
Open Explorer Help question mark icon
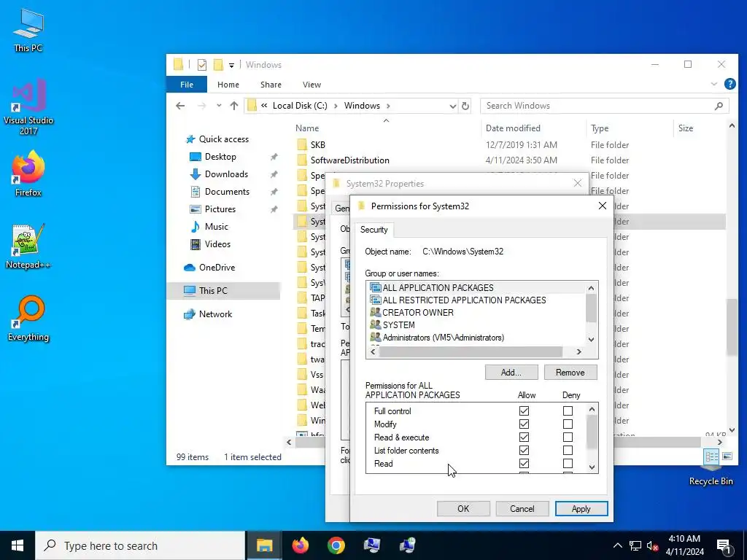point(729,85)
